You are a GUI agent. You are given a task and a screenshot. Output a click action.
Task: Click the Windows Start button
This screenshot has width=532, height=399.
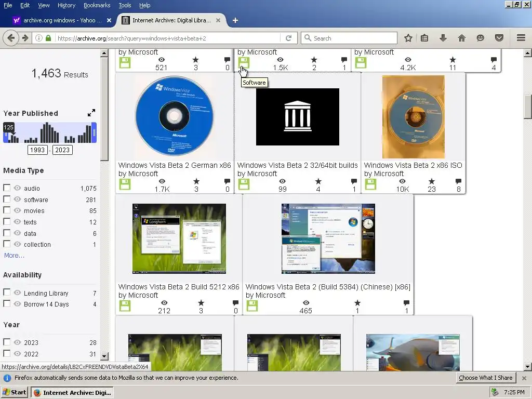[14, 392]
